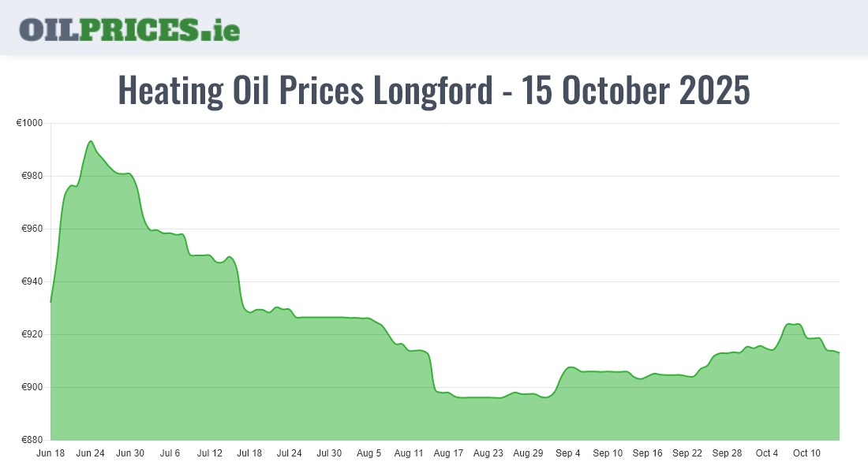Click the Oct 4 x-axis label
Viewport: 868px width, 473px height.
tap(767, 453)
